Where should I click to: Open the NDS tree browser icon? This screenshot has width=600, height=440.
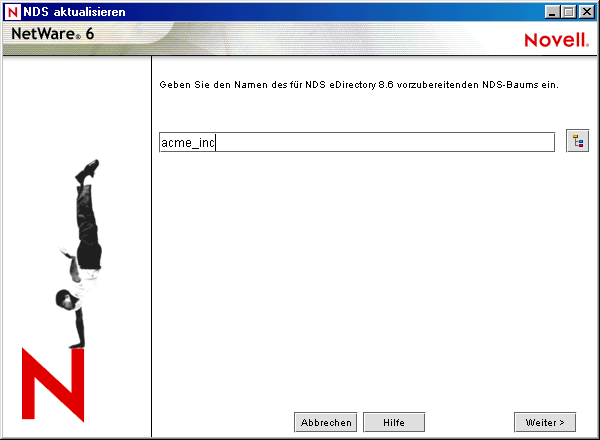577,141
